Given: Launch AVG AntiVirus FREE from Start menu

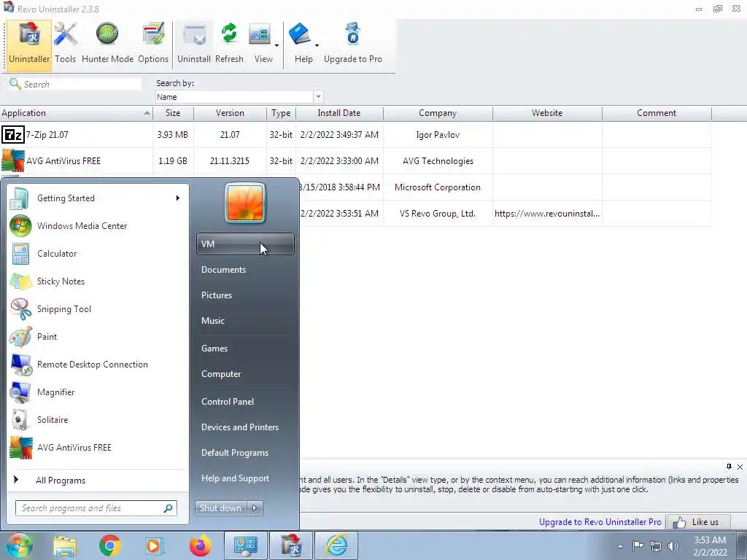Looking at the screenshot, I should tap(98, 448).
